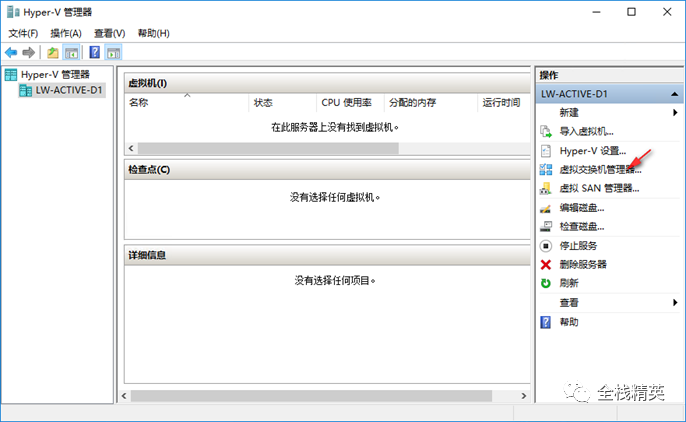Sort by 分配的内存 column header
Viewport: 686px width, 422px height.
431,103
